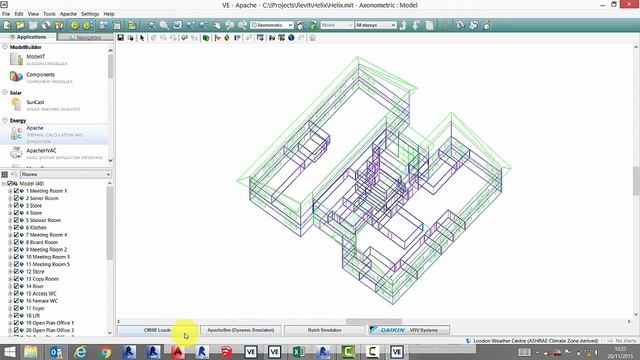Viewport: 640px width, 360px height.
Task: Uncheck the 15 Access WC checkbox
Action: tap(17, 294)
